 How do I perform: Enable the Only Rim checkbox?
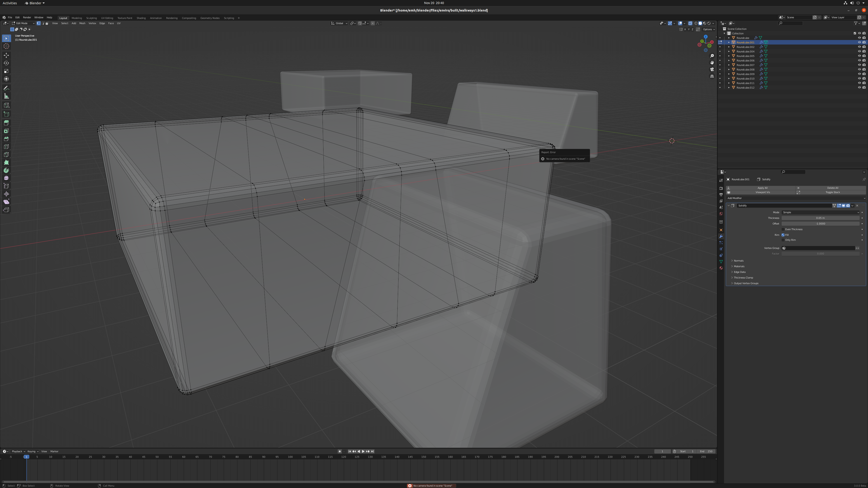point(783,240)
